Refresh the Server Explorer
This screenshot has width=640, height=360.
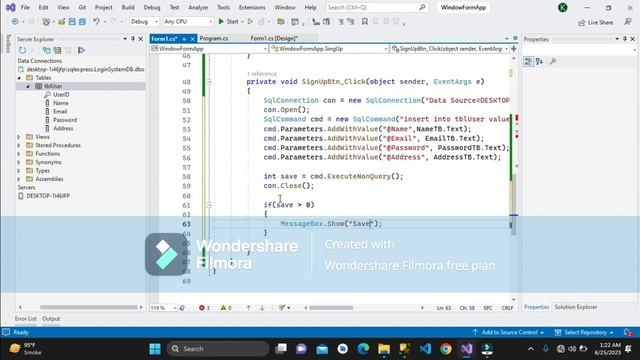(22, 50)
